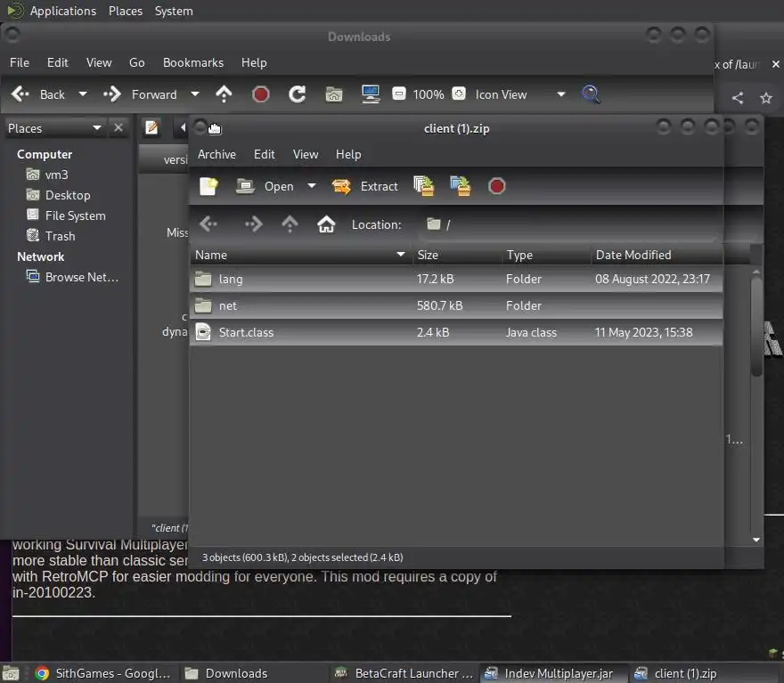Go back in archive location history

click(208, 224)
